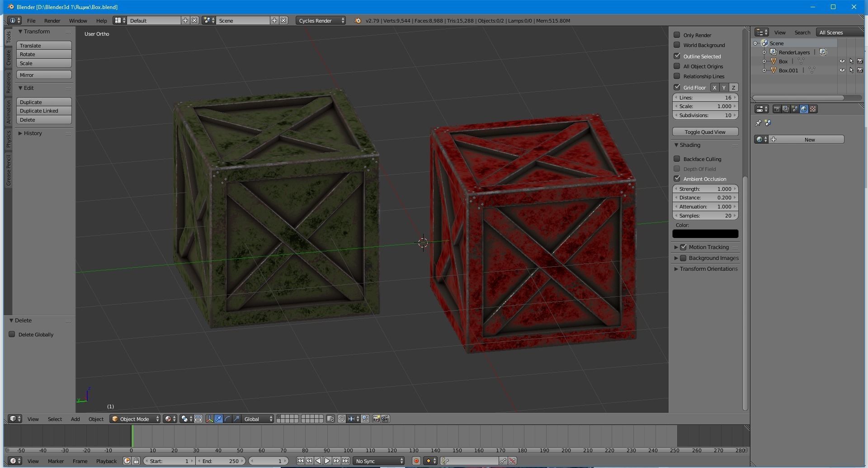The width and height of the screenshot is (868, 468).
Task: Select the Rotate manipulator icon in viewport header
Action: [x=227, y=419]
